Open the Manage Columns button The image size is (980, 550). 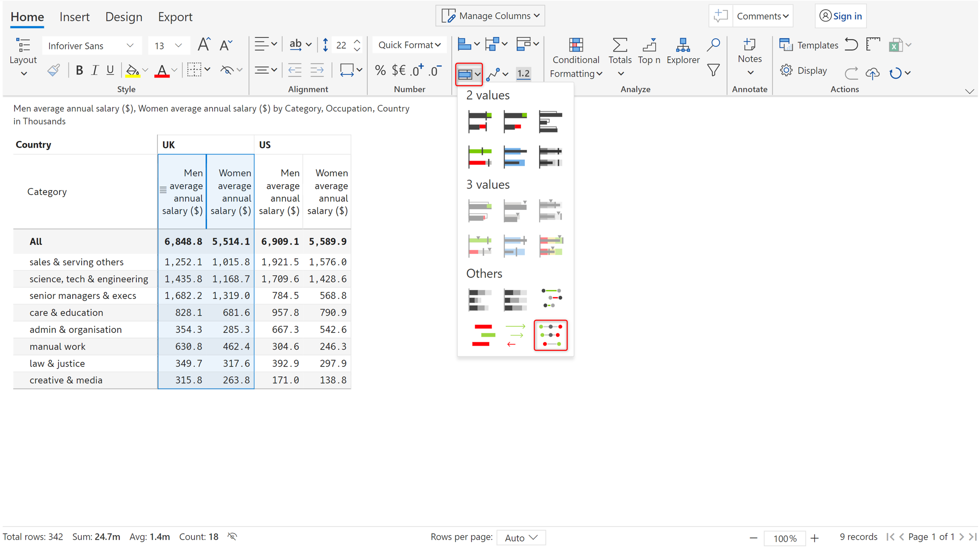(490, 16)
